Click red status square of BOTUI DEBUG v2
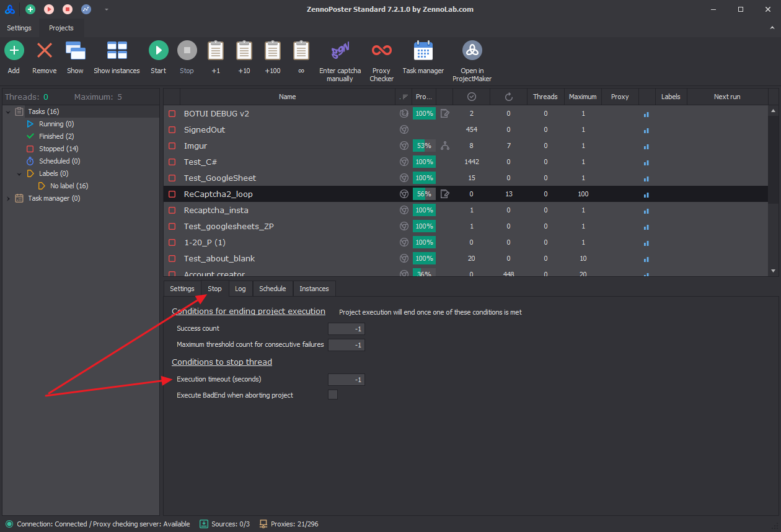 point(172,114)
